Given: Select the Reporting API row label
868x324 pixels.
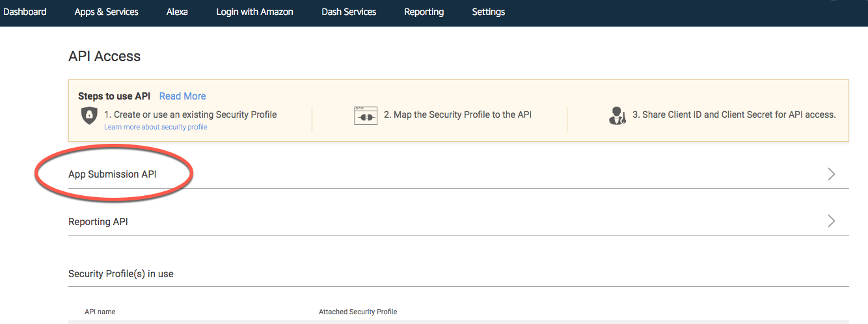Looking at the screenshot, I should tap(98, 222).
